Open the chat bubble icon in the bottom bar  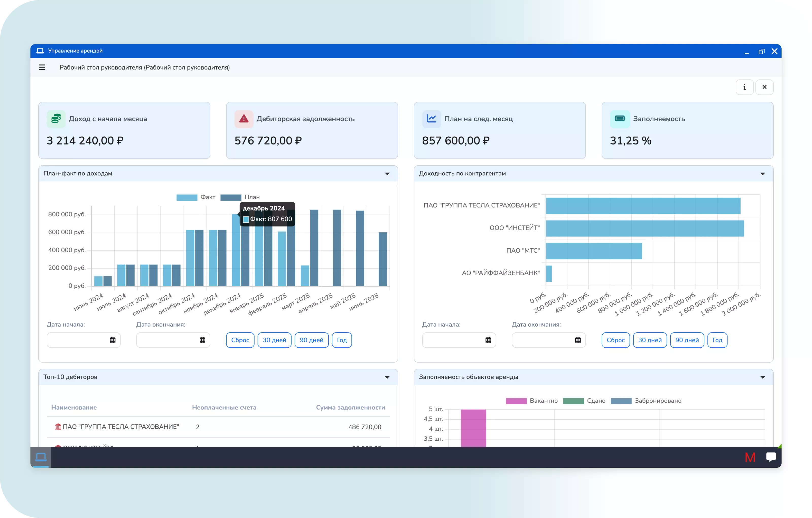point(771,457)
